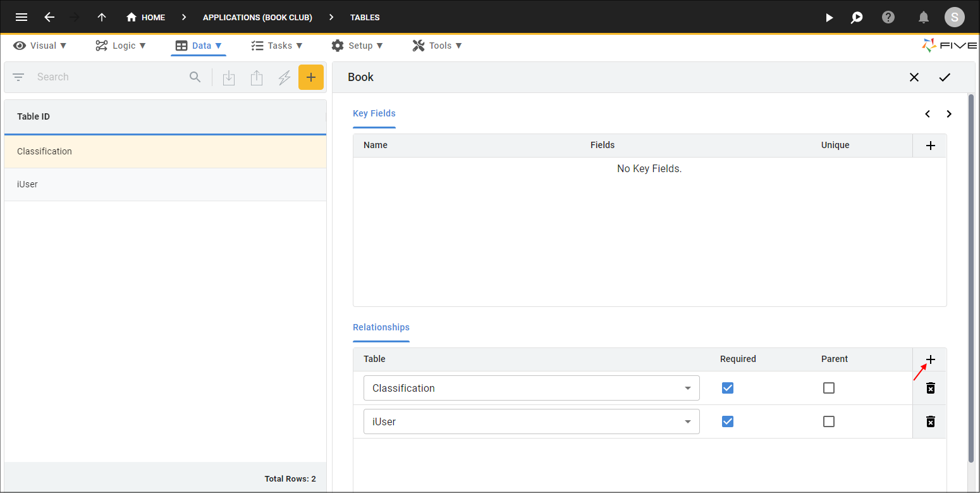Click the HOME breadcrumb

click(146, 17)
